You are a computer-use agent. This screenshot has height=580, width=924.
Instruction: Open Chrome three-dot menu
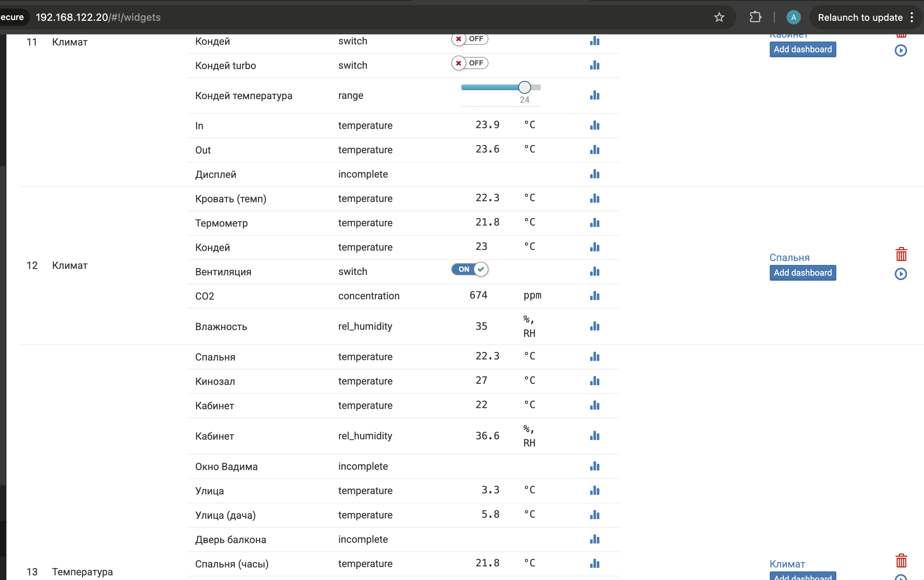912,17
